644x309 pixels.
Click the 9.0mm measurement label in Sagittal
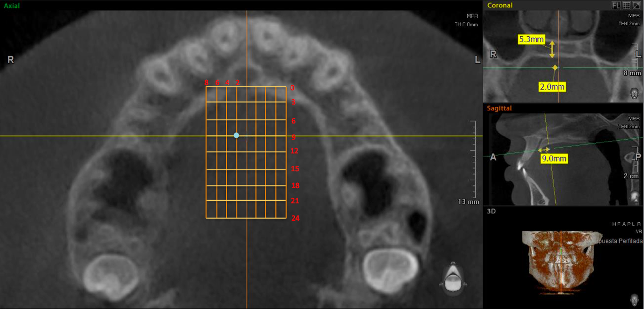pos(554,158)
